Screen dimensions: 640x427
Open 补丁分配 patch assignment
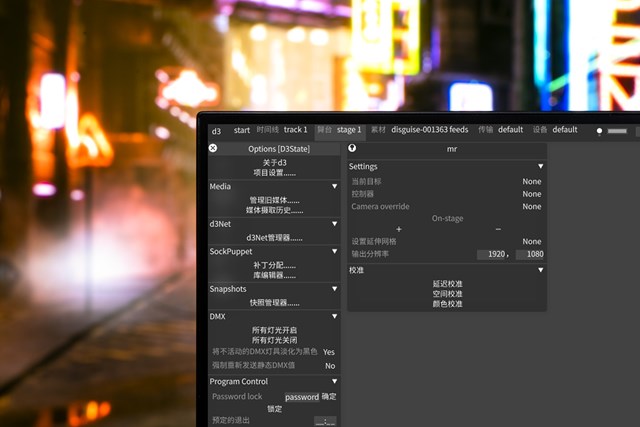tap(274, 265)
